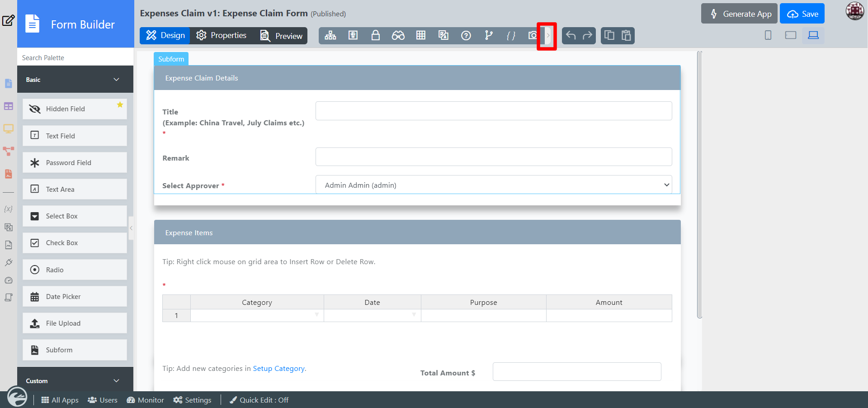Click the Generate App button

click(739, 14)
